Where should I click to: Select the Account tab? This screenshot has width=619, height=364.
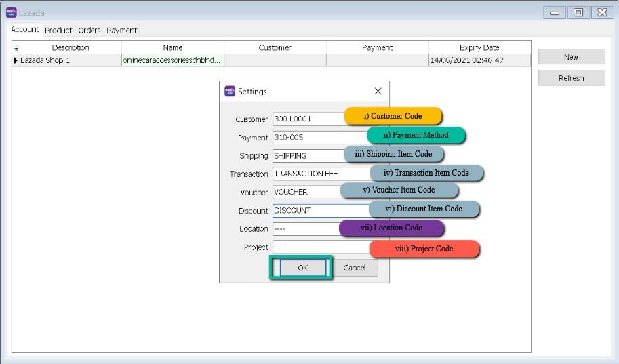[25, 30]
